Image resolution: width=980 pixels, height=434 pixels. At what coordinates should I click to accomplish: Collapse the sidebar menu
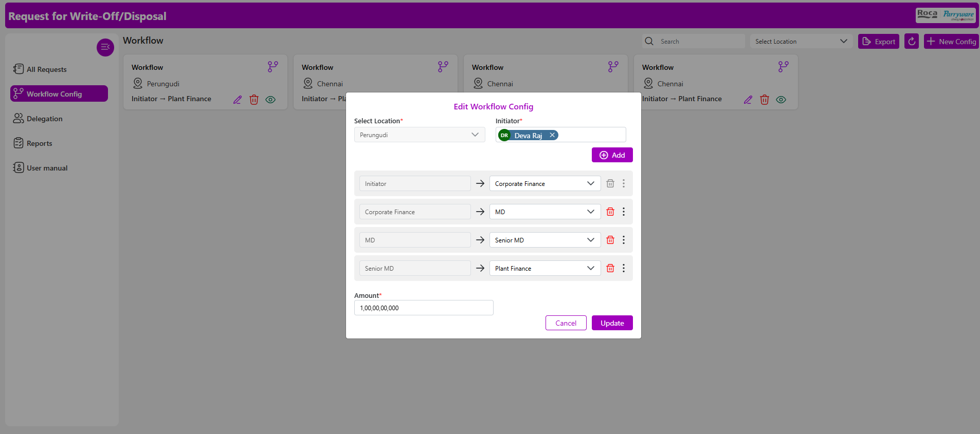[105, 47]
